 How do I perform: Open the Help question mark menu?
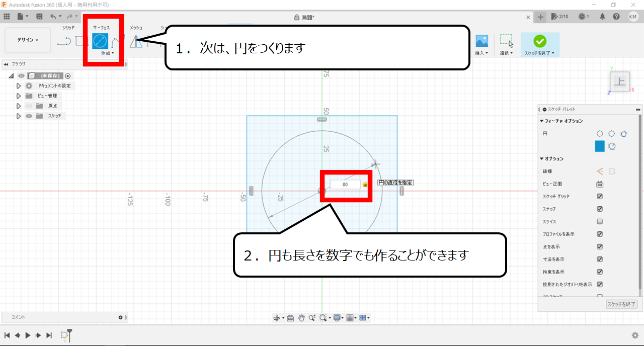click(616, 17)
